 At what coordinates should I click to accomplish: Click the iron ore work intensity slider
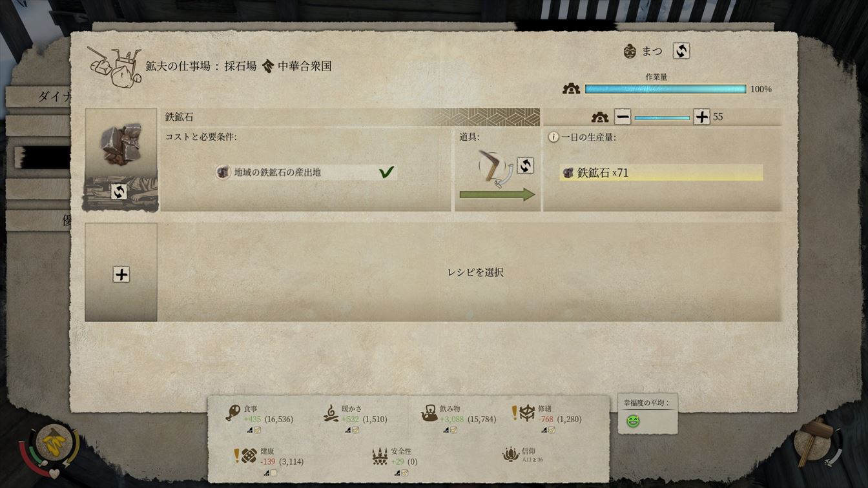pos(662,117)
